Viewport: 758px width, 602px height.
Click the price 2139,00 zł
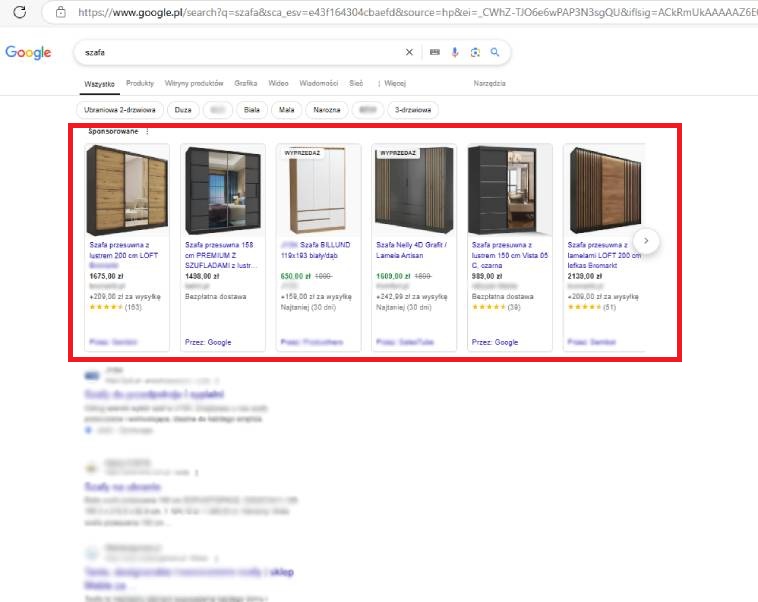click(584, 276)
